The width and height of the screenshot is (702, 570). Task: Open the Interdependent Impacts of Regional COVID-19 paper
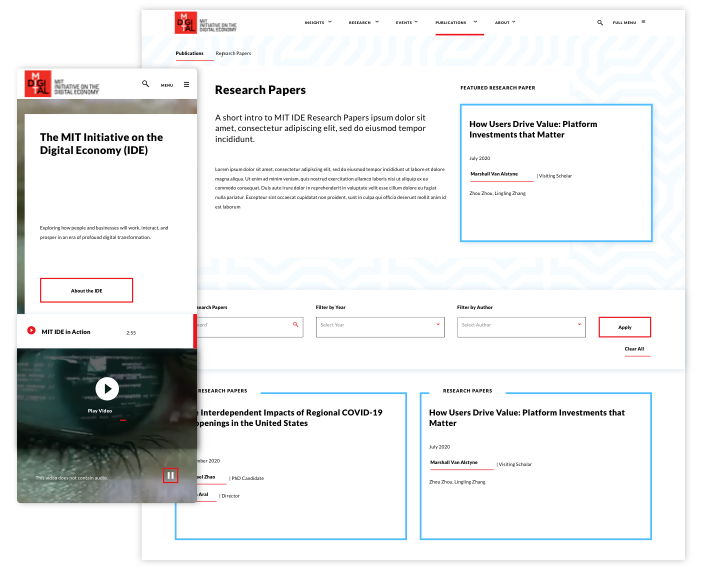pyautogui.click(x=289, y=418)
